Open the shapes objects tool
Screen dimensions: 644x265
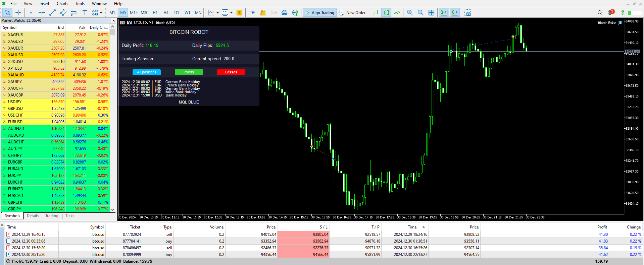(95, 13)
